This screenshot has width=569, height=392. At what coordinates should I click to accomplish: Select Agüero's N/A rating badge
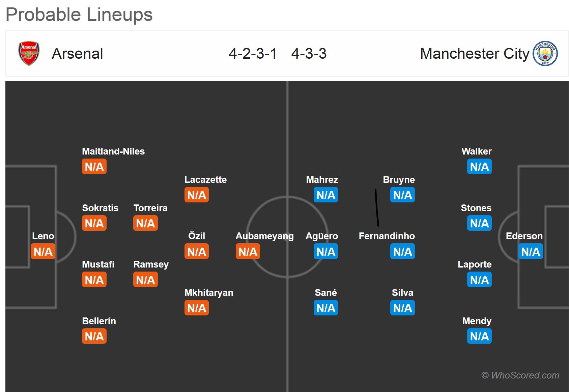[x=326, y=252]
